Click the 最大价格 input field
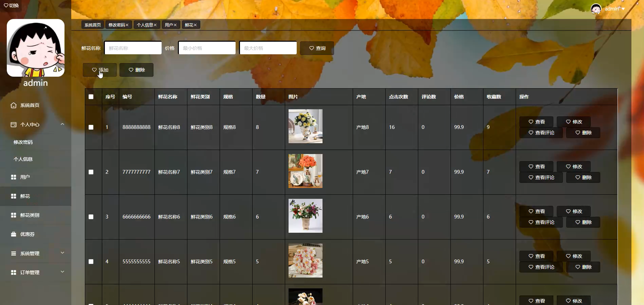 [268, 48]
